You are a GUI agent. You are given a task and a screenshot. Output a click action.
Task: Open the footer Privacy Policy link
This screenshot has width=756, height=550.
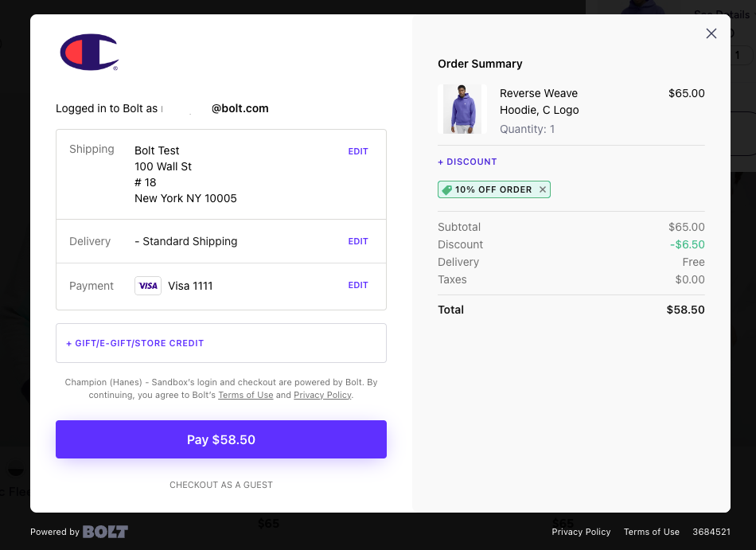(x=581, y=532)
